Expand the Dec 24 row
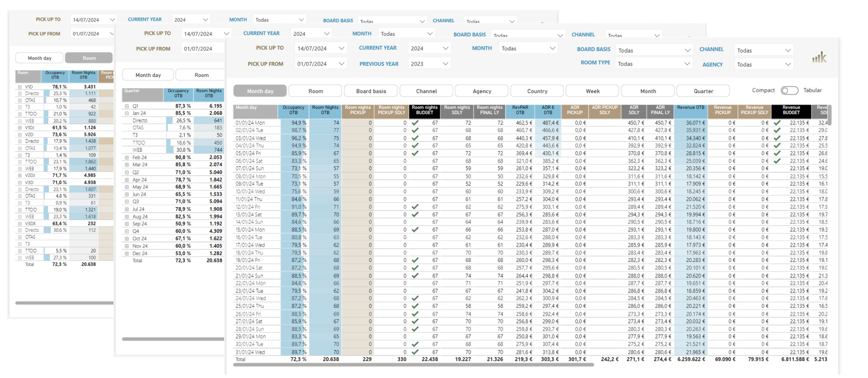Viewport: 868px width, 378px height. [x=127, y=253]
